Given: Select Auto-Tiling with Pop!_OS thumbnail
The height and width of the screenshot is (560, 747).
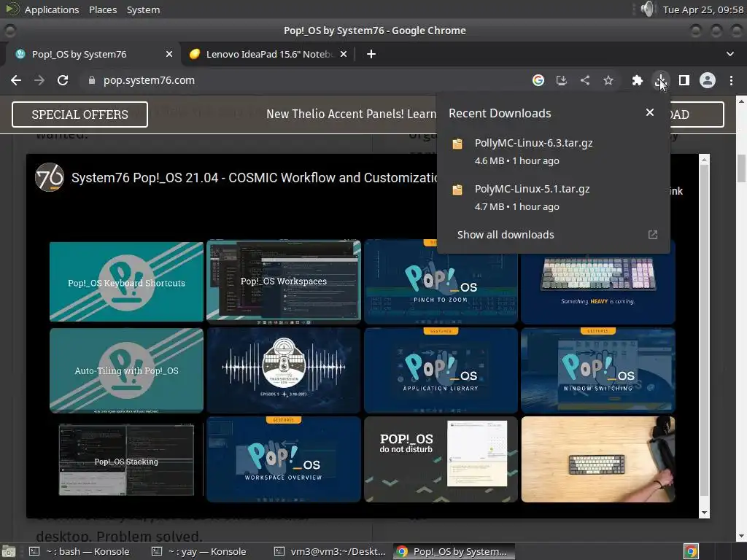Looking at the screenshot, I should 126,370.
